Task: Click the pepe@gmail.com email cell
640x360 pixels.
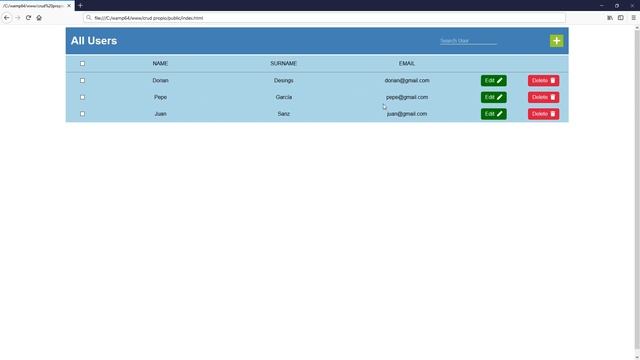Action: pyautogui.click(x=407, y=98)
